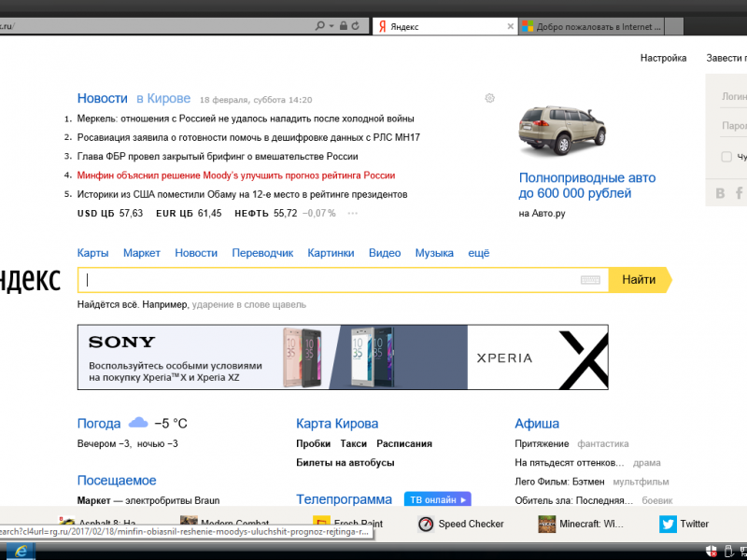Open Карты service link
The width and height of the screenshot is (747, 560).
coord(92,253)
